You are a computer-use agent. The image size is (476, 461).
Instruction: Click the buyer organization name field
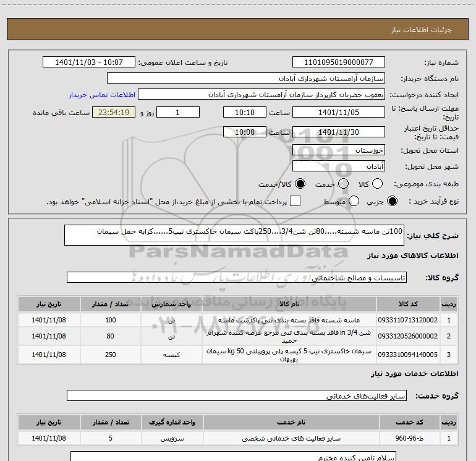[246, 79]
